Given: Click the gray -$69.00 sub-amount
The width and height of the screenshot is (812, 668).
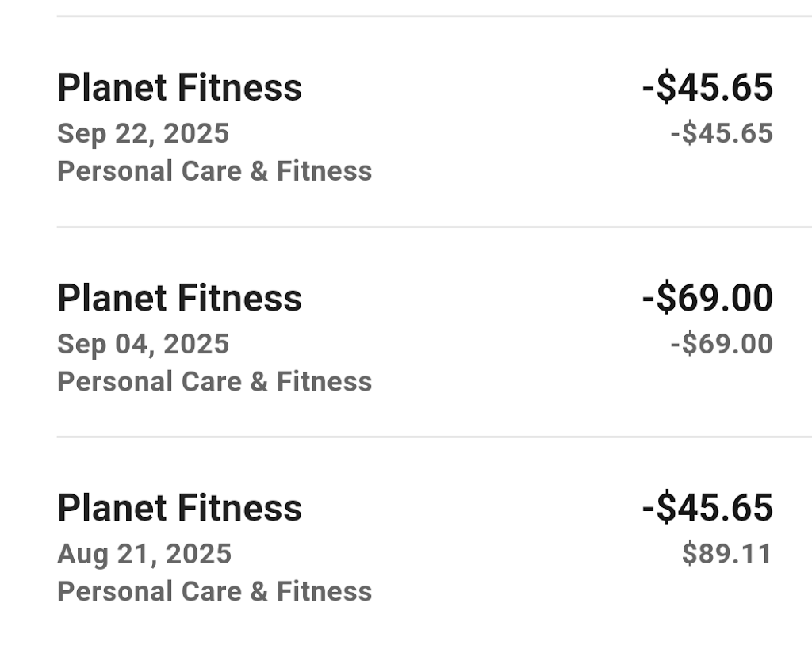Looking at the screenshot, I should pyautogui.click(x=722, y=344).
